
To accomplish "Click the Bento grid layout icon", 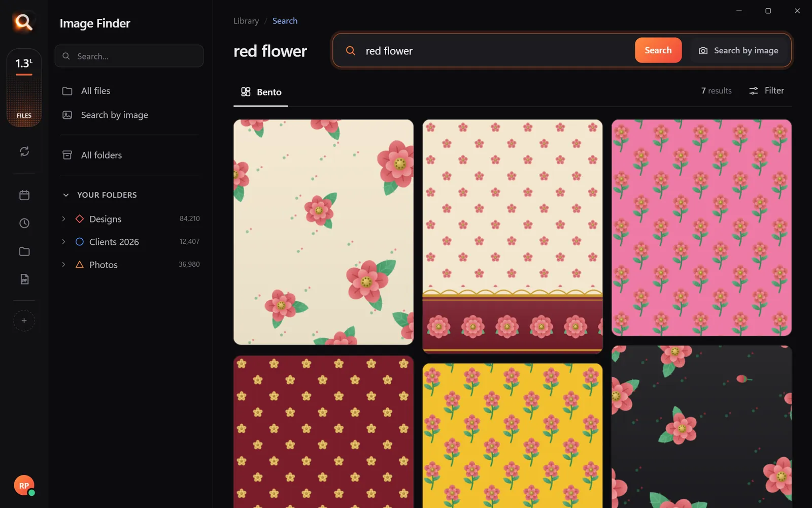I will point(246,91).
